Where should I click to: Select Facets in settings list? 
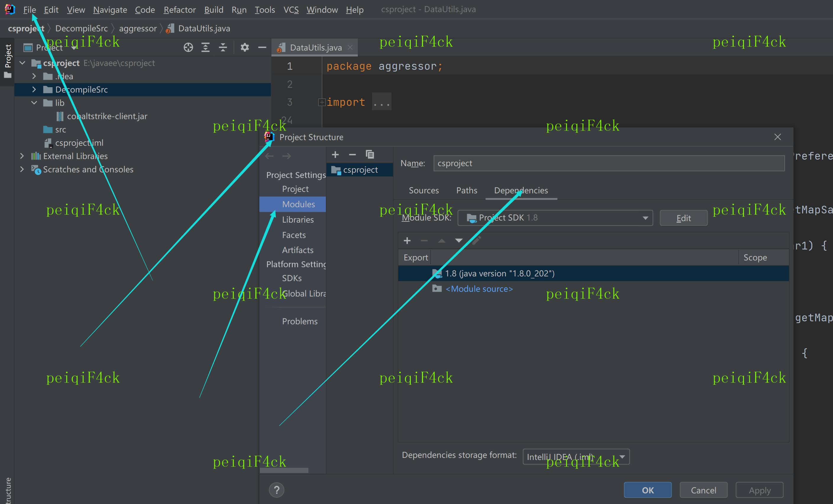click(294, 235)
